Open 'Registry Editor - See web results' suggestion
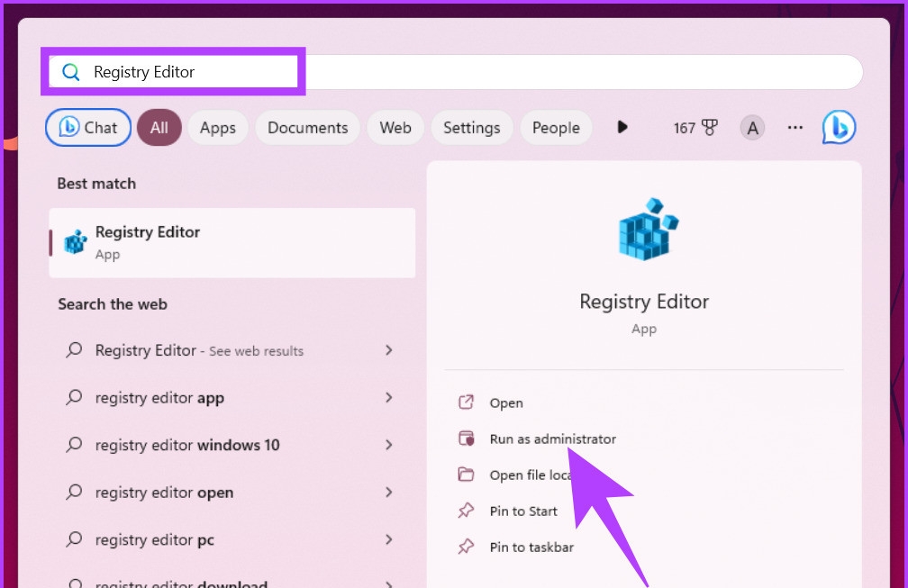The width and height of the screenshot is (908, 588). (x=232, y=350)
